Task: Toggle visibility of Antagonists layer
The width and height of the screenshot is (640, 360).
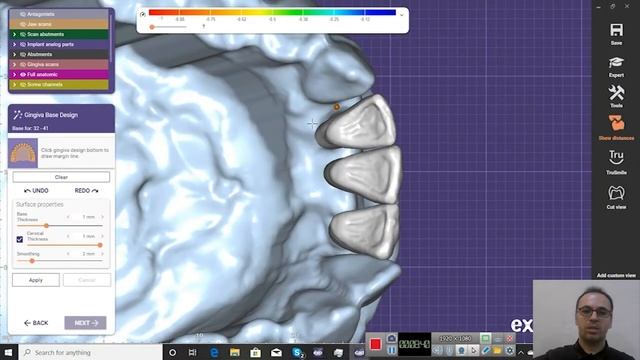Action: coord(23,14)
